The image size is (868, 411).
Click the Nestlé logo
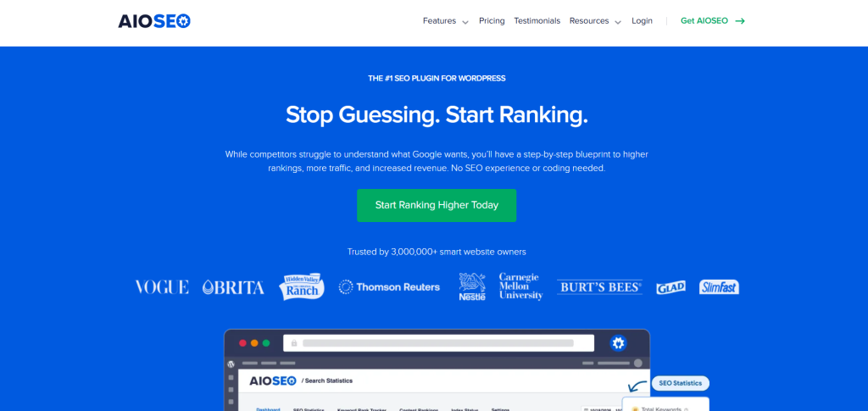coord(472,286)
